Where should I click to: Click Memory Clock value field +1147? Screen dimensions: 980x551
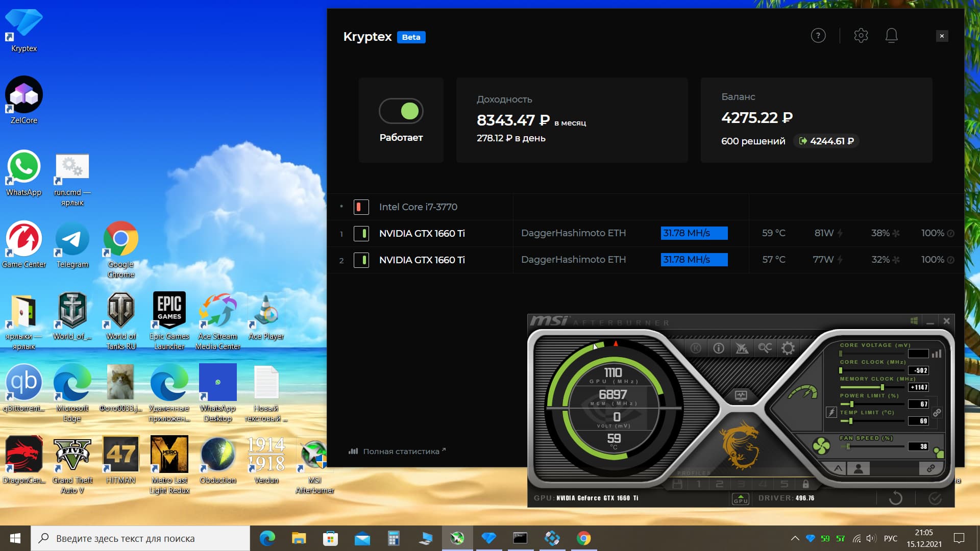coord(918,387)
